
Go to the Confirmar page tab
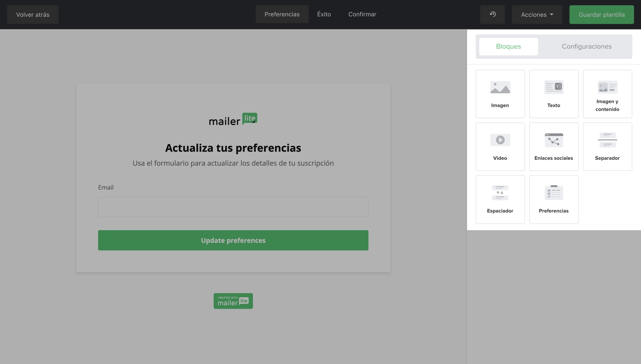tap(362, 14)
